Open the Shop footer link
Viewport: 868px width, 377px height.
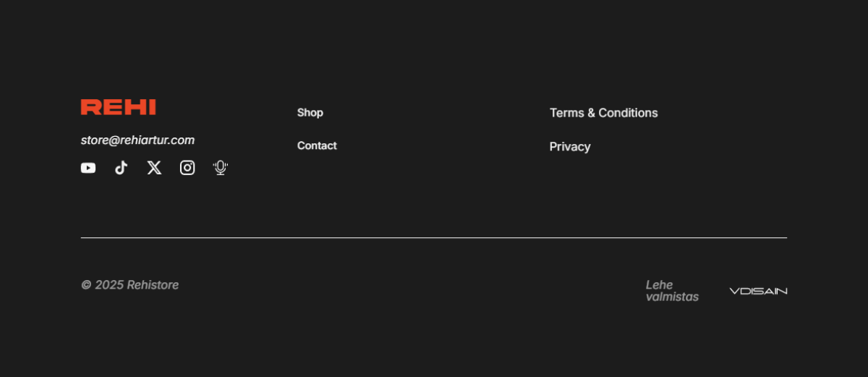(310, 112)
